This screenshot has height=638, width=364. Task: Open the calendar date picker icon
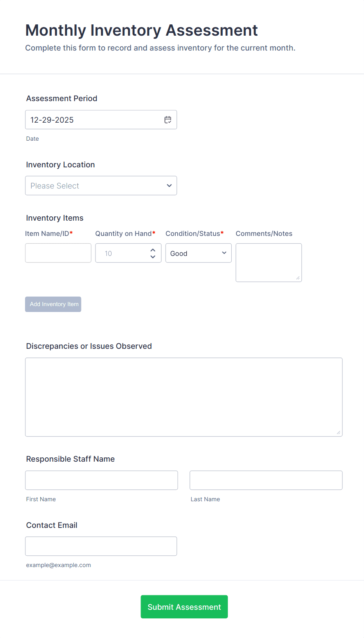point(168,120)
